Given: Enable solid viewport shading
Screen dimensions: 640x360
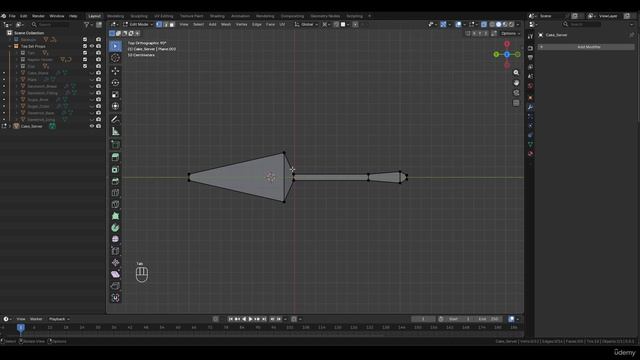Looking at the screenshot, I should coord(498,24).
